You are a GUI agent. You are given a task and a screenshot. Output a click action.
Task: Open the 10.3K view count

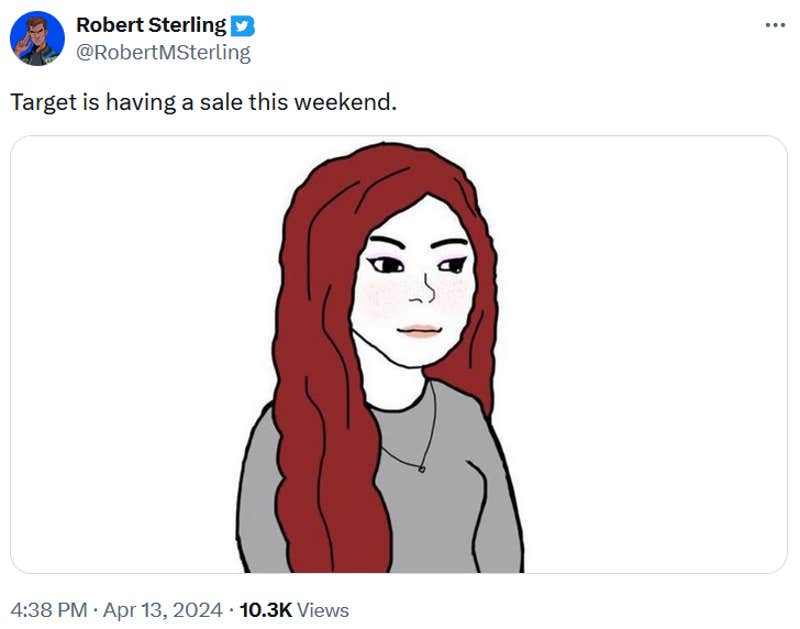click(x=266, y=609)
